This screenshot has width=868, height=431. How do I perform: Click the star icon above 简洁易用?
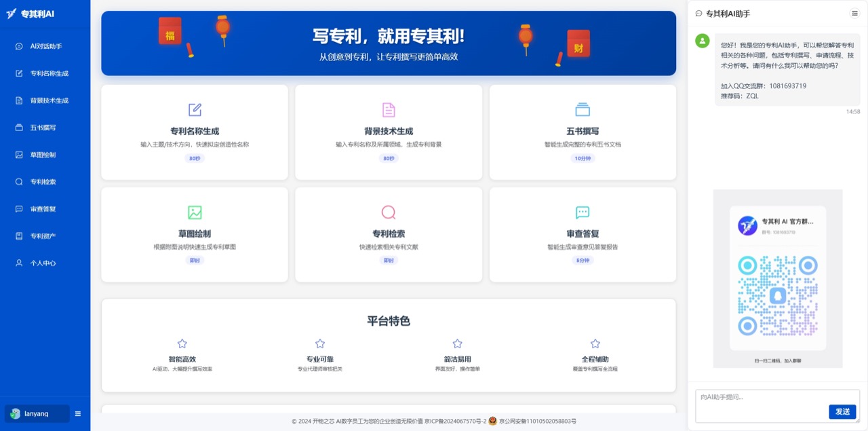pyautogui.click(x=457, y=344)
